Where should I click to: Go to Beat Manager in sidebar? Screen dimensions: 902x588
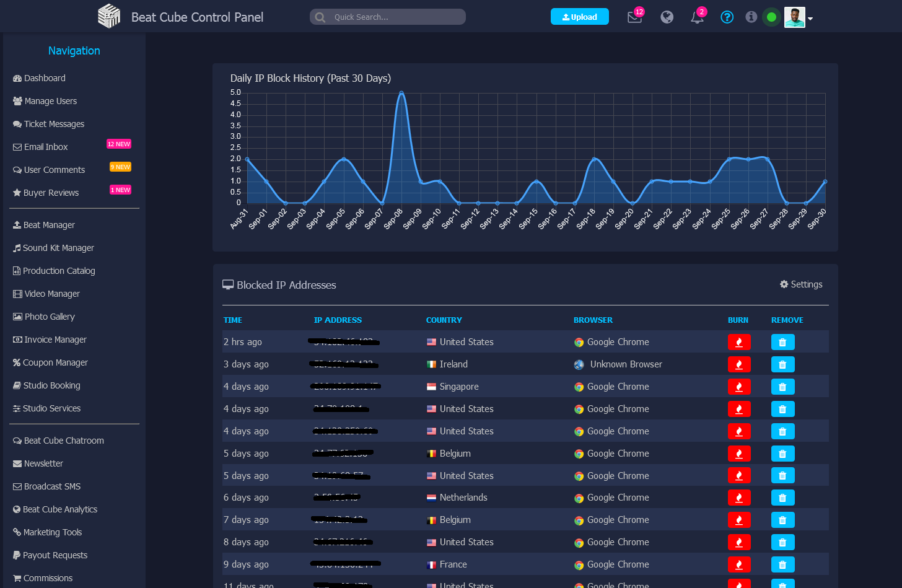click(49, 225)
